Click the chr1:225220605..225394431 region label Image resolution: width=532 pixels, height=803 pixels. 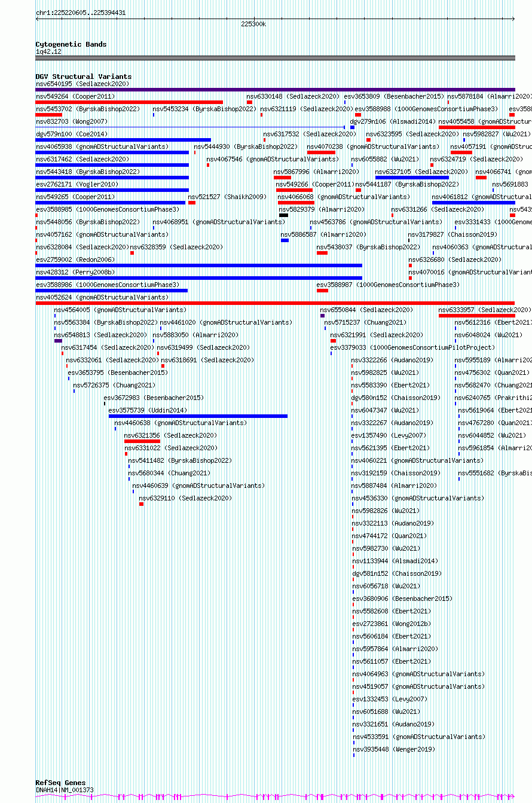click(81, 13)
